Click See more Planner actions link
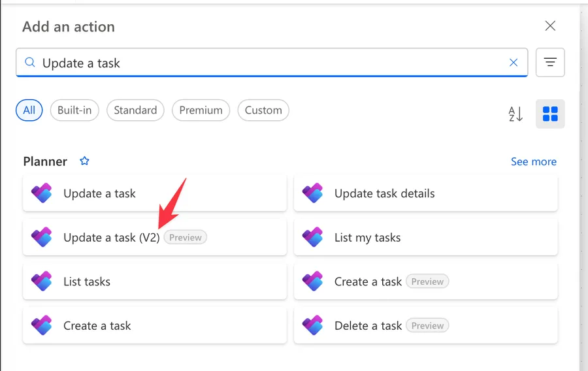 coord(533,161)
